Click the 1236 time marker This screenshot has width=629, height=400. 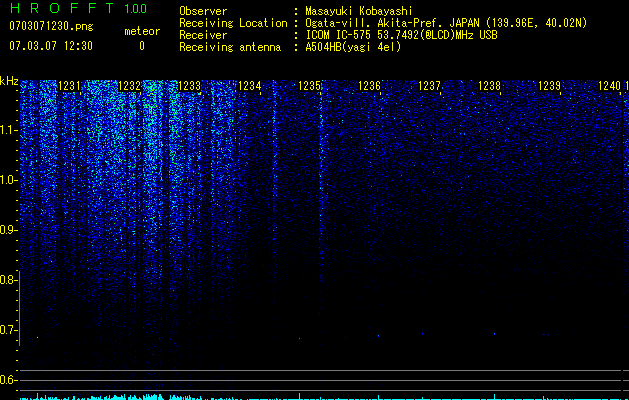(369, 86)
